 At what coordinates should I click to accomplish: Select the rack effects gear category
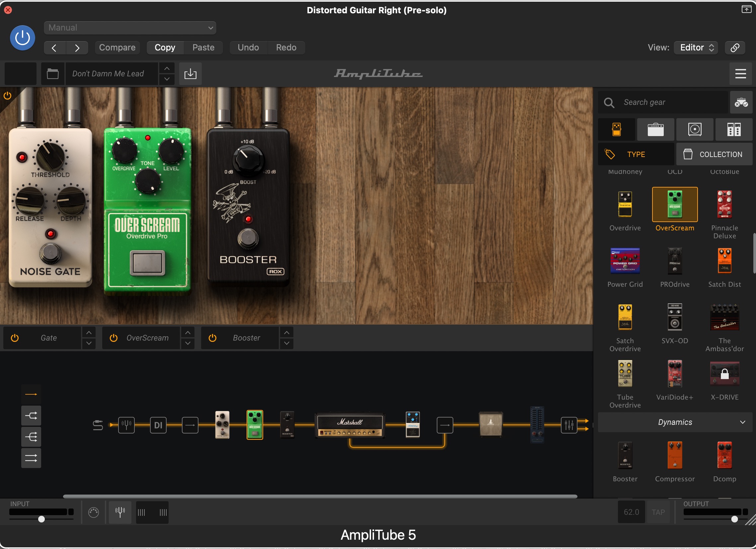(734, 129)
